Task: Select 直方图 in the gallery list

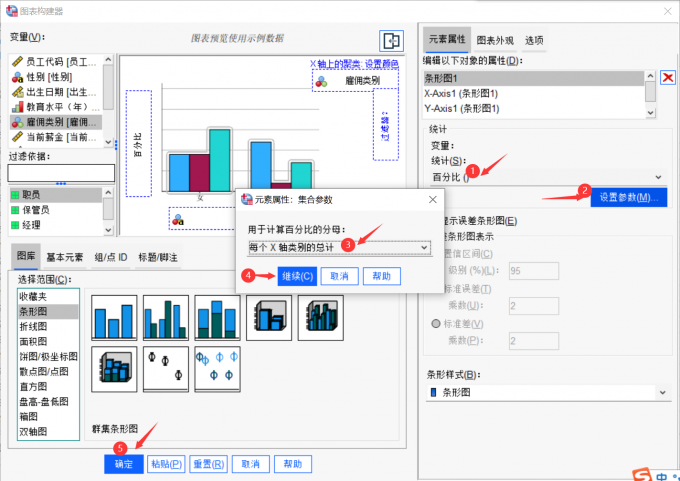Action: (x=48, y=386)
